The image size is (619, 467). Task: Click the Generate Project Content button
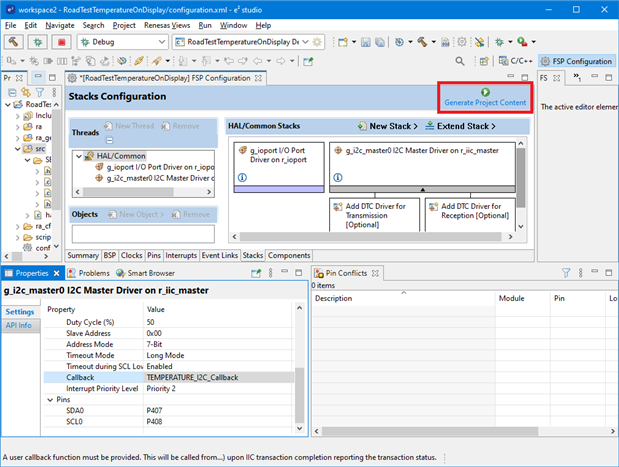[x=484, y=98]
